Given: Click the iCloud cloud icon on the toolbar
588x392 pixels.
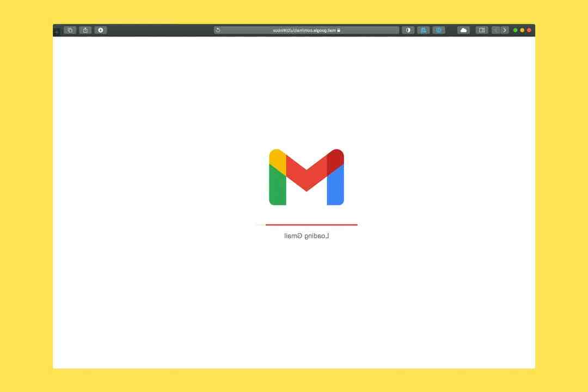Looking at the screenshot, I should 463,30.
